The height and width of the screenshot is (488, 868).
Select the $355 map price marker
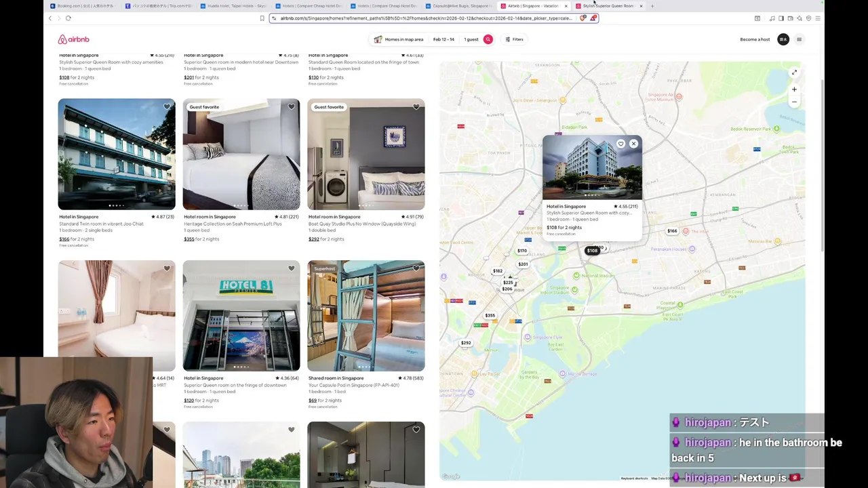point(490,316)
